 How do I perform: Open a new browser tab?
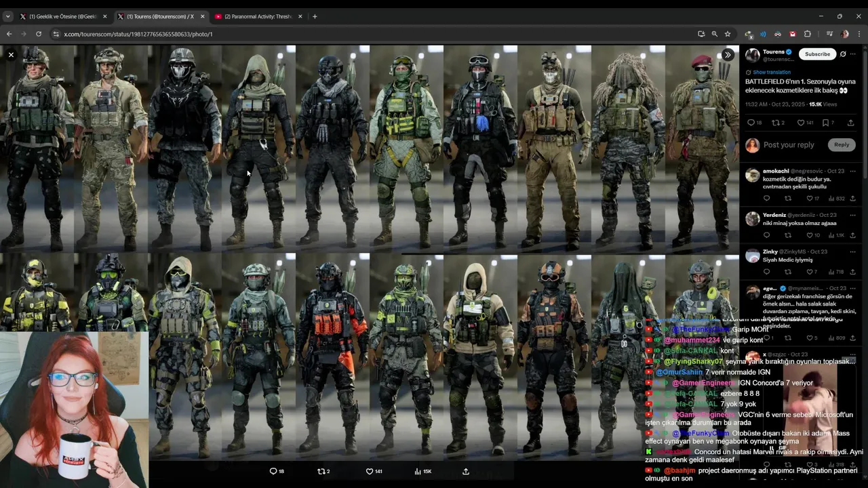(315, 16)
